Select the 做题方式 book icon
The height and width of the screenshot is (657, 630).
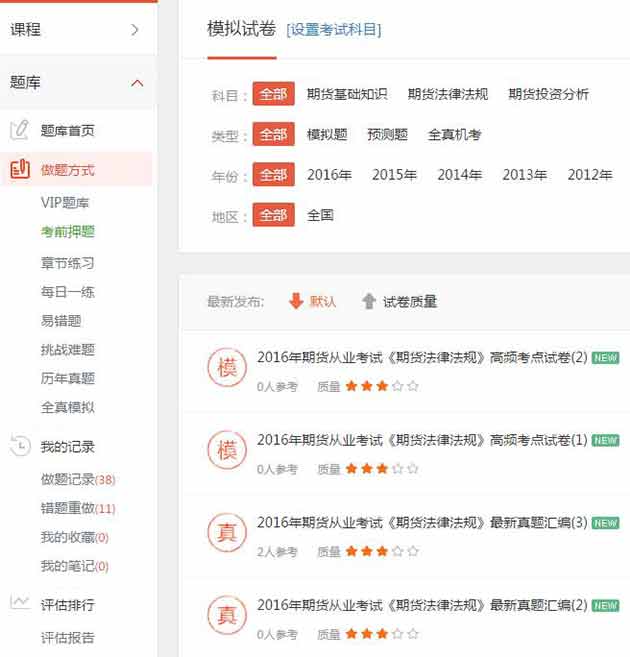[19, 169]
